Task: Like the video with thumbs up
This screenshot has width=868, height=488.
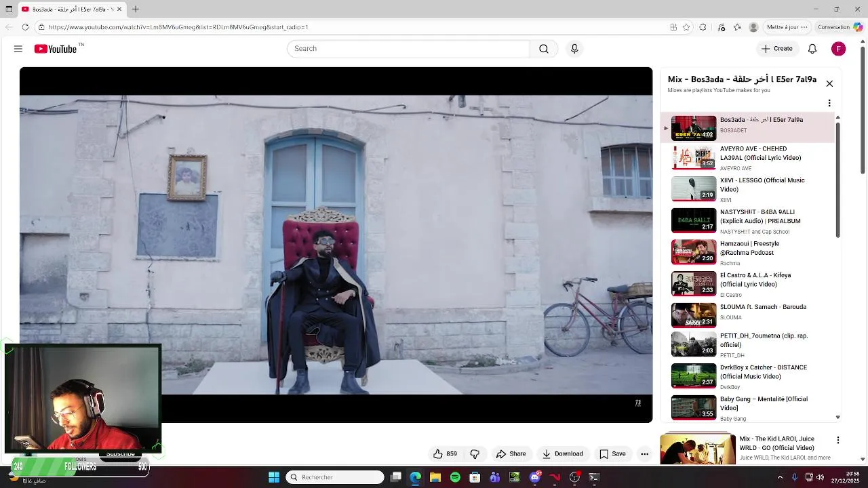Action: [x=445, y=454]
